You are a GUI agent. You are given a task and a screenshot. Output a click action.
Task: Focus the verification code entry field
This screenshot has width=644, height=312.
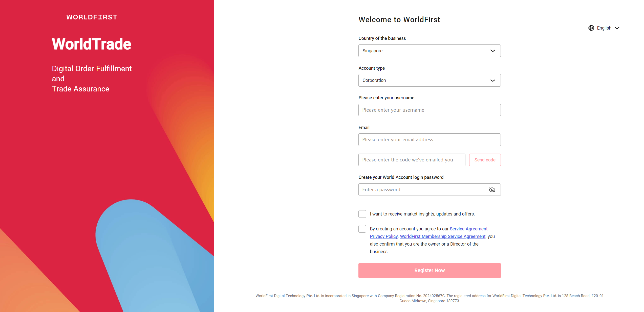pos(412,160)
